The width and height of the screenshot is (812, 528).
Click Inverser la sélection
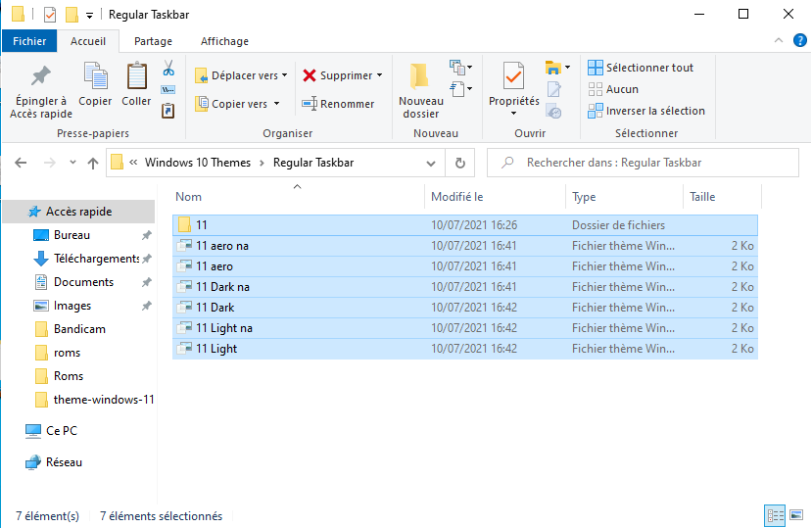[646, 111]
